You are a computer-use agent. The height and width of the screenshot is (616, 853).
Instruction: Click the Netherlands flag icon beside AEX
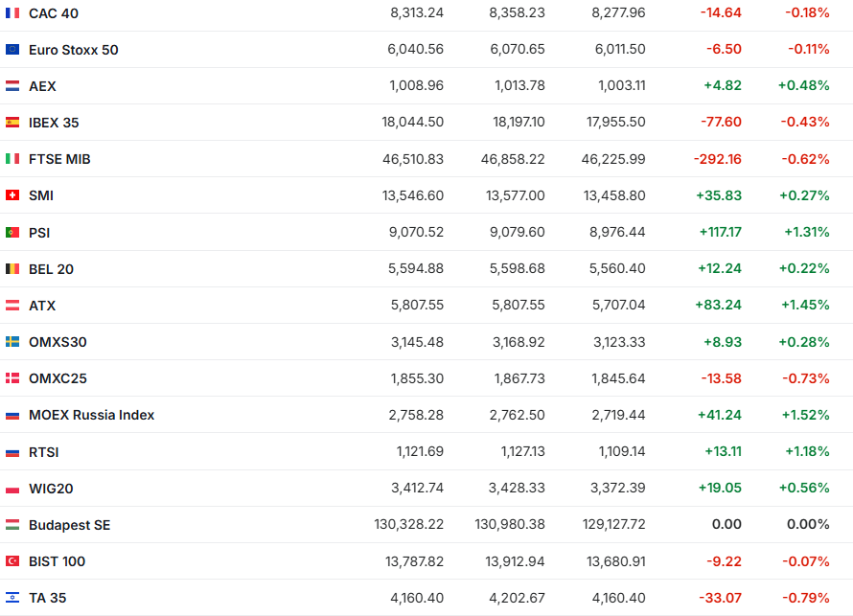tap(12, 86)
